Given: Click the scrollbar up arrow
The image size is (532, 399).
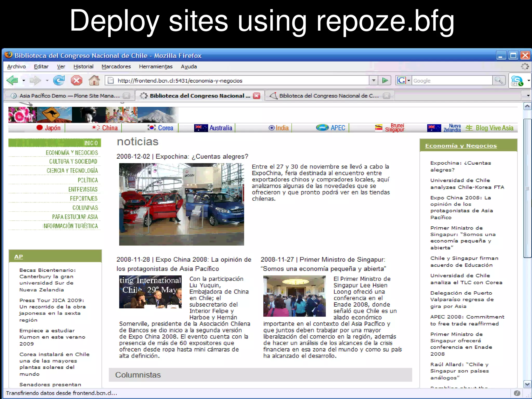Looking at the screenshot, I should pyautogui.click(x=527, y=106).
